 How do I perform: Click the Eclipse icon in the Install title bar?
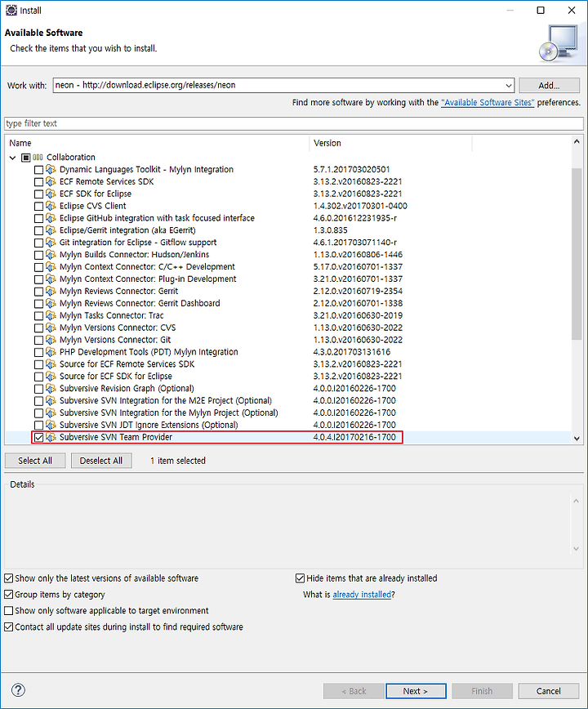point(11,10)
